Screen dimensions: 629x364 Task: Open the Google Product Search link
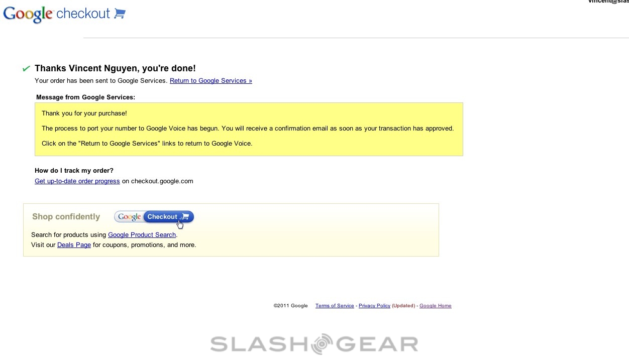142,235
